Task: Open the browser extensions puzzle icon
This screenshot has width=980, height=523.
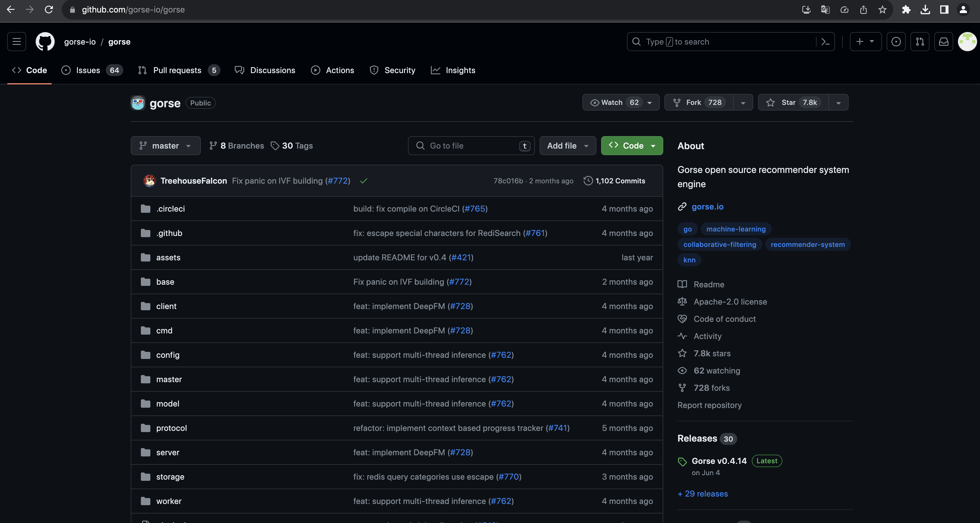Action: pos(906,10)
